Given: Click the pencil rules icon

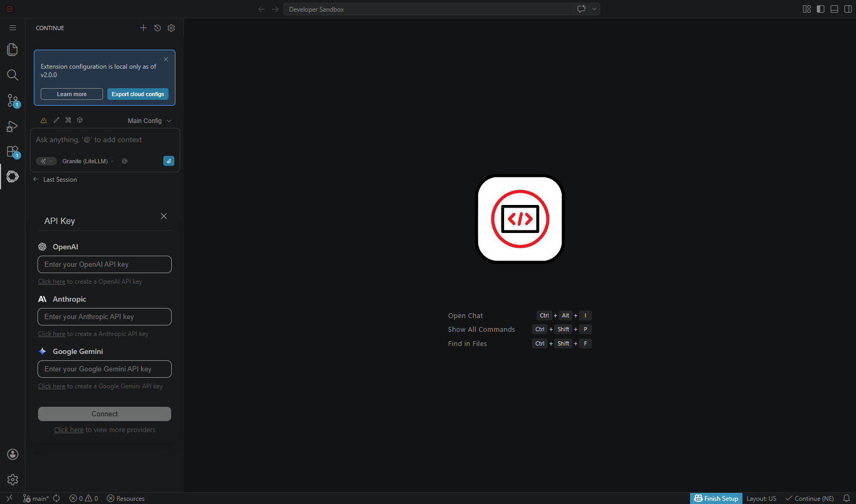Looking at the screenshot, I should coord(56,120).
